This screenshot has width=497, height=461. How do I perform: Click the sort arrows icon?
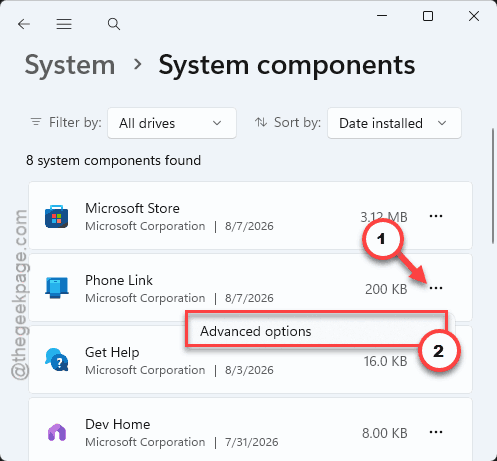click(x=261, y=122)
